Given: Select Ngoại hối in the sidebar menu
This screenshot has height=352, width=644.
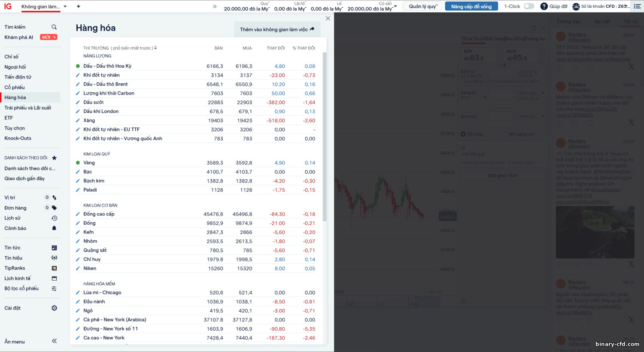Looking at the screenshot, I should [15, 67].
